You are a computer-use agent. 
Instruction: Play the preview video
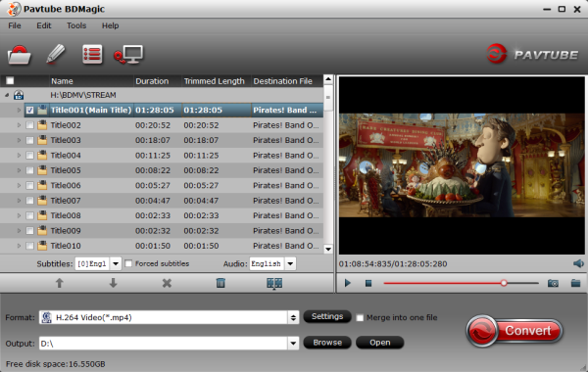[348, 283]
